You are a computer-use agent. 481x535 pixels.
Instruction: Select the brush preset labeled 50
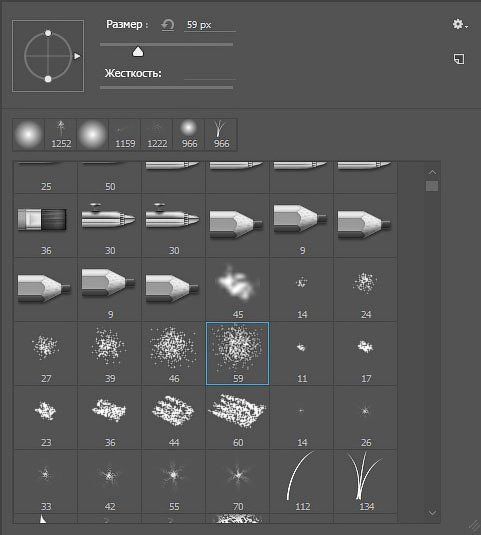[110, 177]
